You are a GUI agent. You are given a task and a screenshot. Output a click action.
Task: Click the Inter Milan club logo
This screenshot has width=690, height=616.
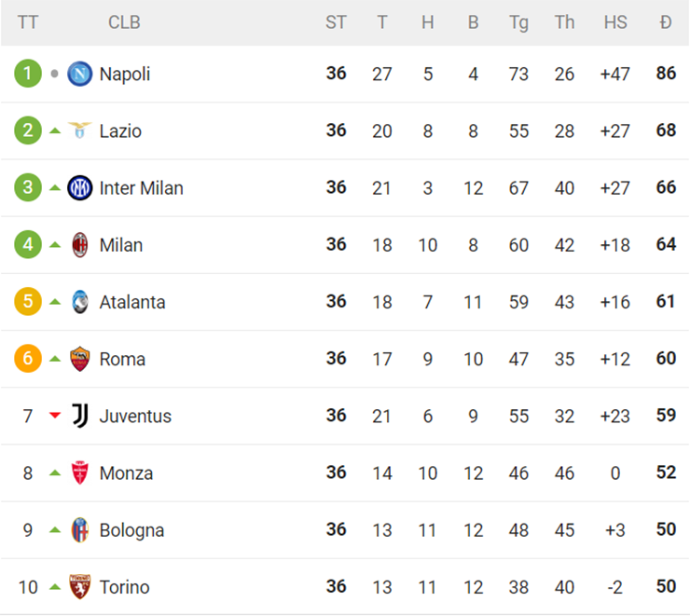tap(80, 188)
